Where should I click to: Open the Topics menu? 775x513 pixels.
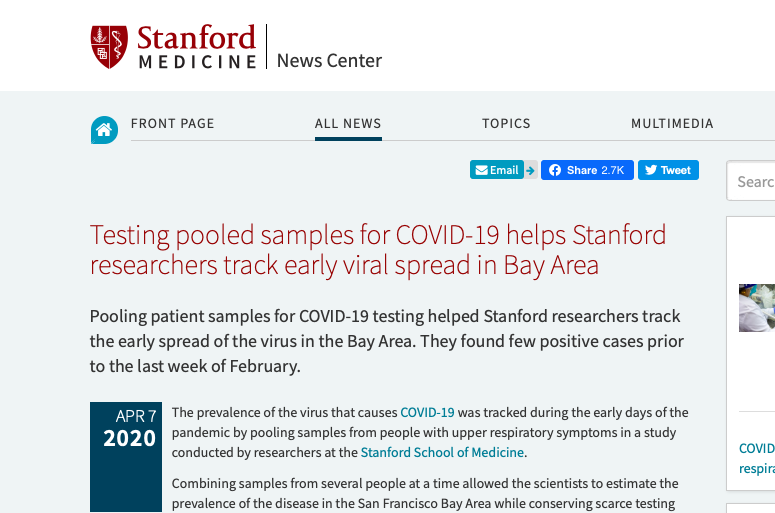point(506,124)
